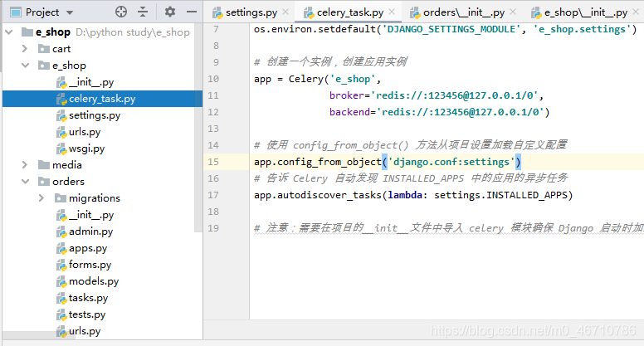The width and height of the screenshot is (644, 346).
Task: Click the orders folder icon
Action: 43,182
